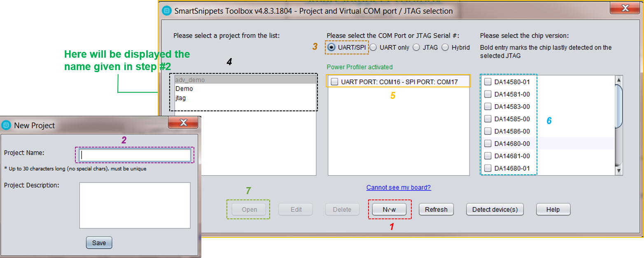
Task: Select the jtag project in list
Action: click(245, 98)
